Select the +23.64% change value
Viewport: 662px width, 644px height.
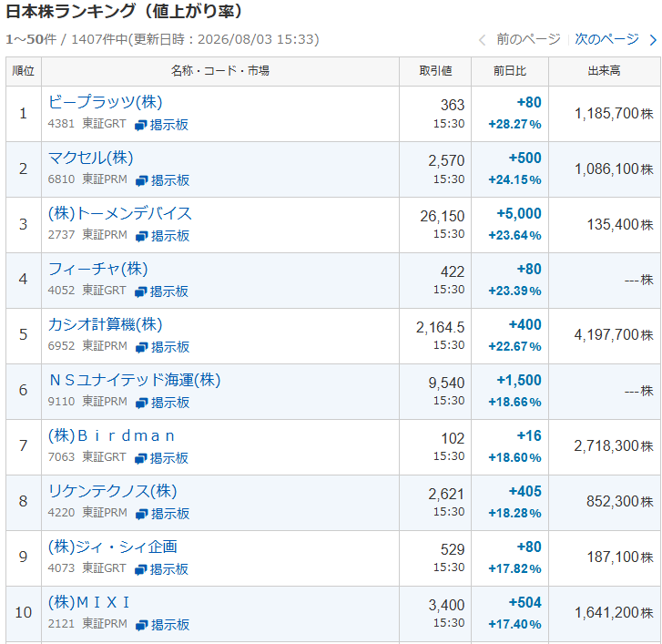[514, 236]
